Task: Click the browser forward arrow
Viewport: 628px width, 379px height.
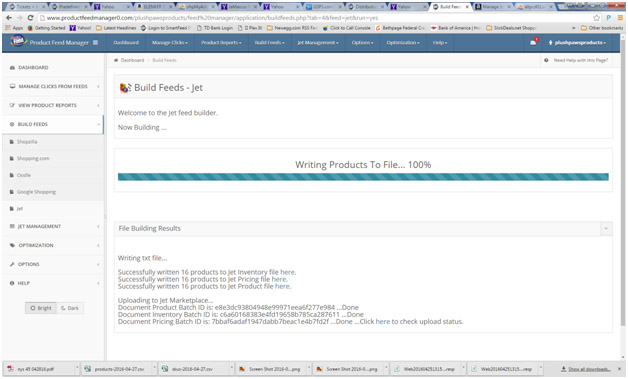Action: tap(19, 18)
